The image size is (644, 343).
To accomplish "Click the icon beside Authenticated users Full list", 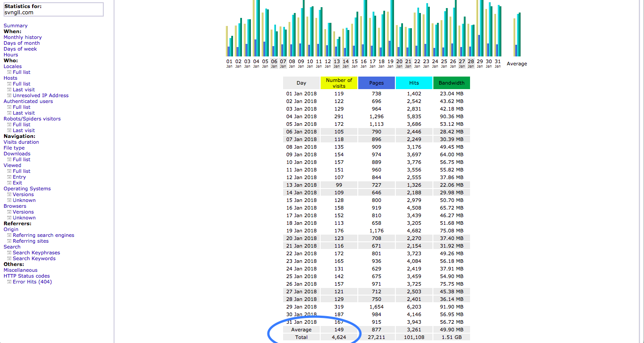I will click(x=9, y=107).
